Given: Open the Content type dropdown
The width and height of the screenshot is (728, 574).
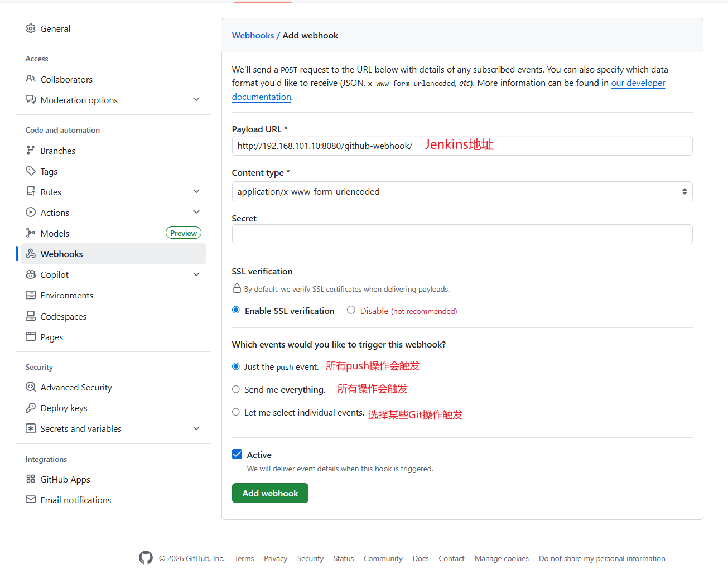Looking at the screenshot, I should [462, 191].
